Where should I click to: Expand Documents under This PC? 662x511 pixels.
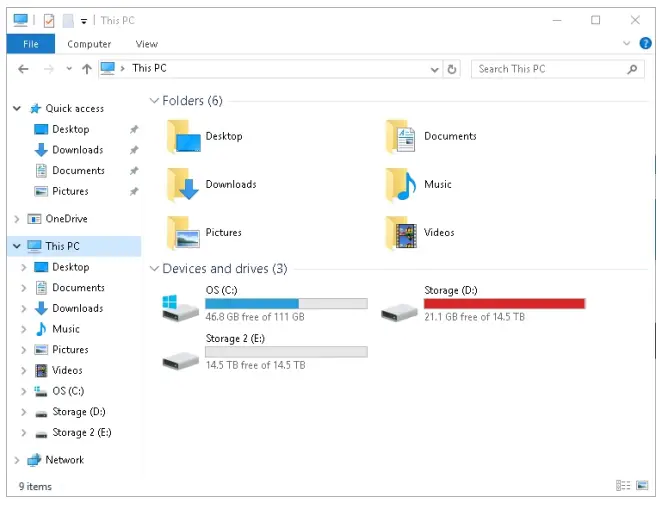point(24,288)
